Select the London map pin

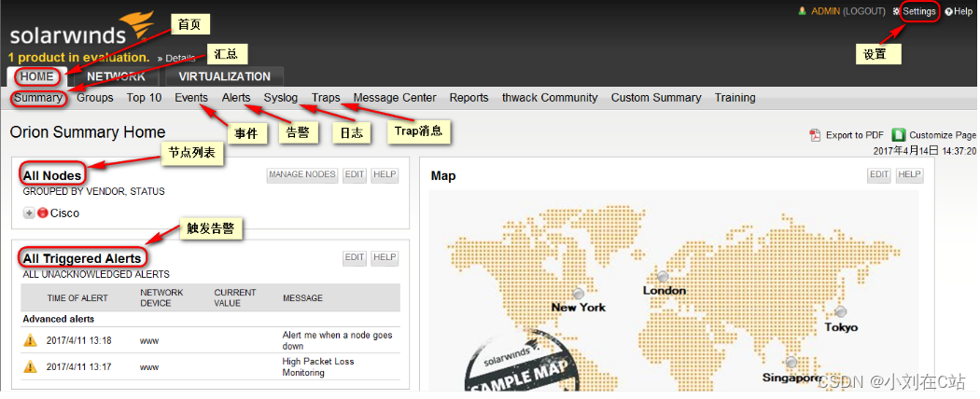tap(663, 276)
